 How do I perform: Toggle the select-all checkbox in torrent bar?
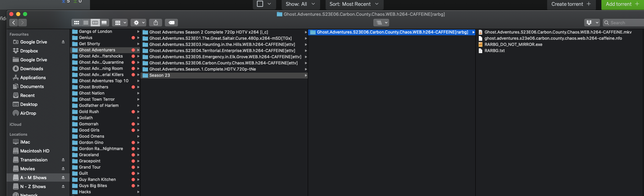260,4
